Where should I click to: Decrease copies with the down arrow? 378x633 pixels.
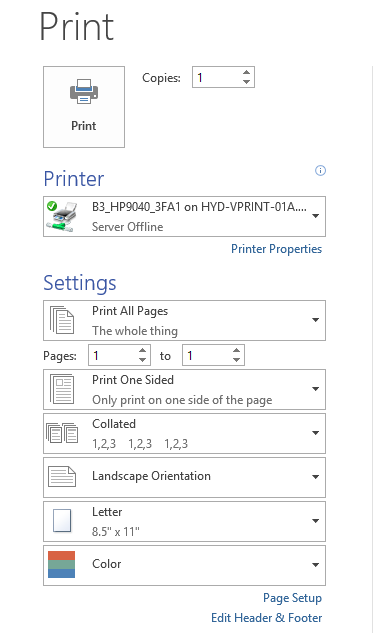click(246, 82)
